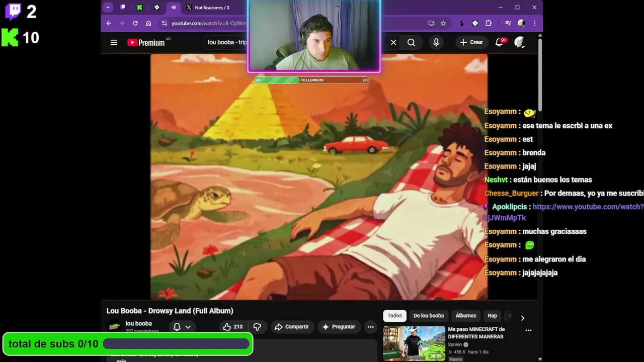
Task: Open the browser home page
Action: [148, 23]
